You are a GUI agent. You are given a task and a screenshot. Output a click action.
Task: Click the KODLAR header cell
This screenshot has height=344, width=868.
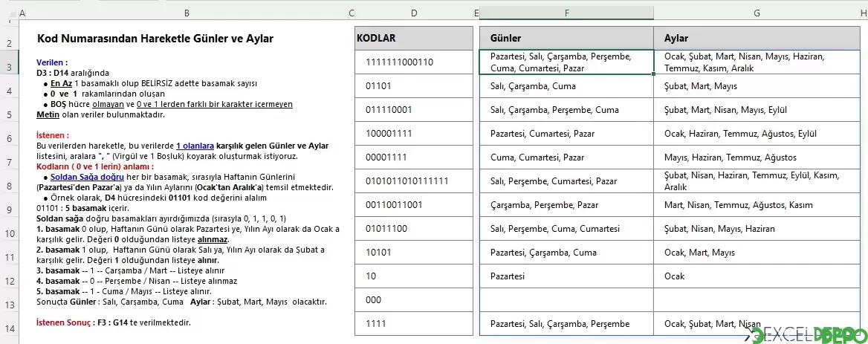[x=414, y=39]
